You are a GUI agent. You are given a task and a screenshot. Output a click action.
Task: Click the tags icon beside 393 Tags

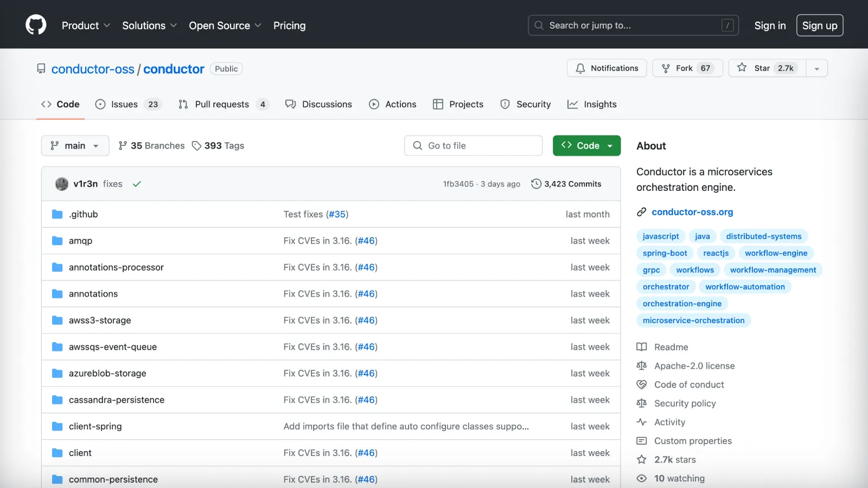click(196, 145)
